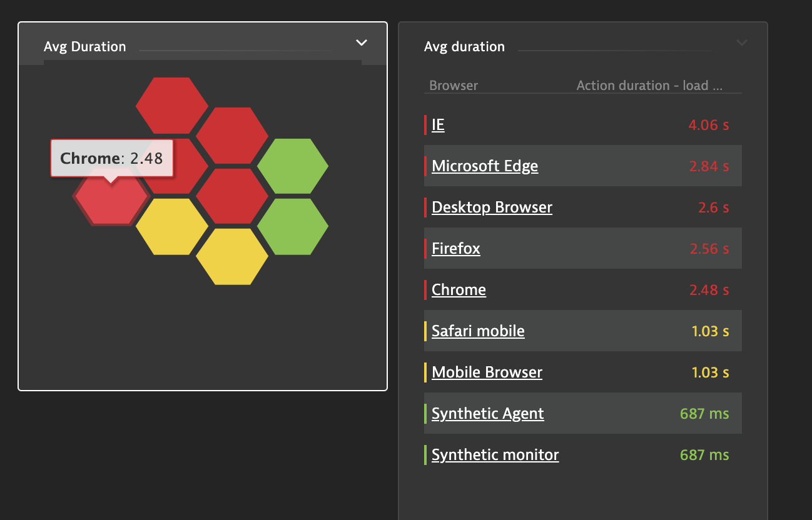
Task: Select the lower green hexagon
Action: click(293, 227)
